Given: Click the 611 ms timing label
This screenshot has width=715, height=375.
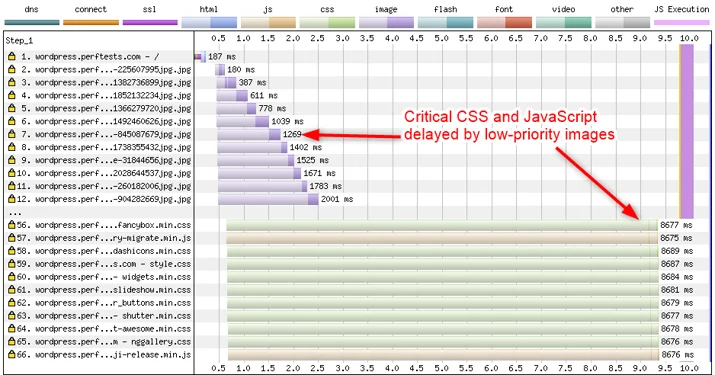Looking at the screenshot, I should [264, 95].
